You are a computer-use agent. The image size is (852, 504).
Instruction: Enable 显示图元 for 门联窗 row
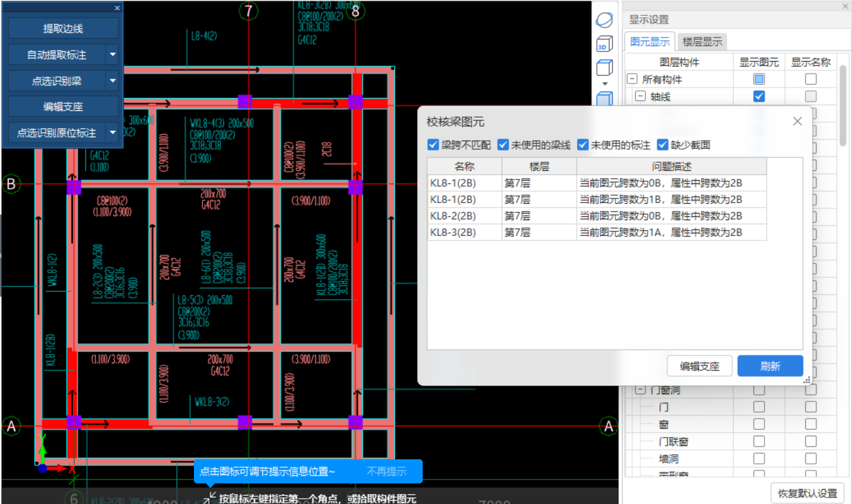pyautogui.click(x=759, y=442)
